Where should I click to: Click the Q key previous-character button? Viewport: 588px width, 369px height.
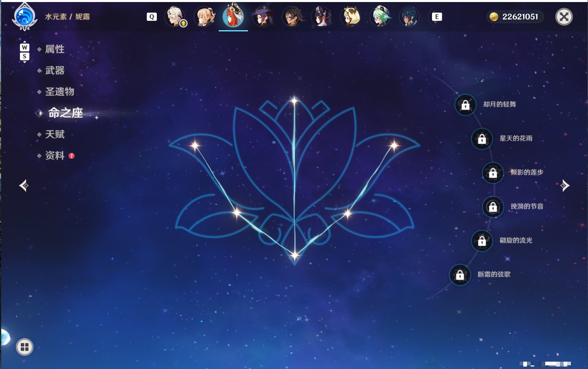coord(151,17)
